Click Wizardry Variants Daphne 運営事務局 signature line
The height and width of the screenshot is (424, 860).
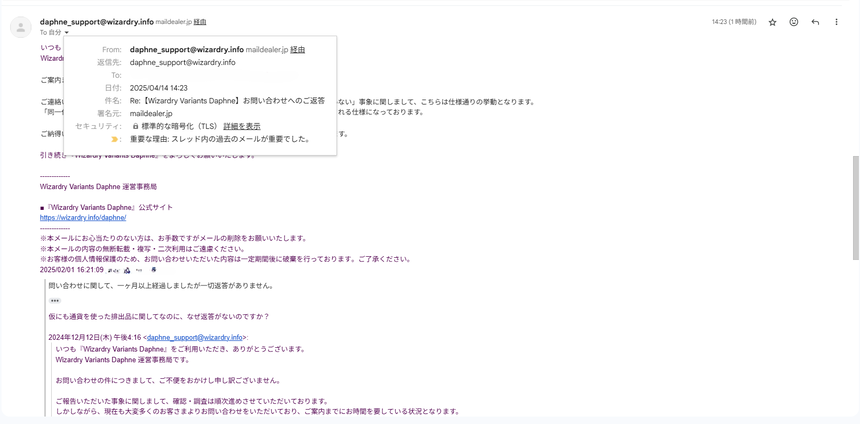click(x=99, y=186)
